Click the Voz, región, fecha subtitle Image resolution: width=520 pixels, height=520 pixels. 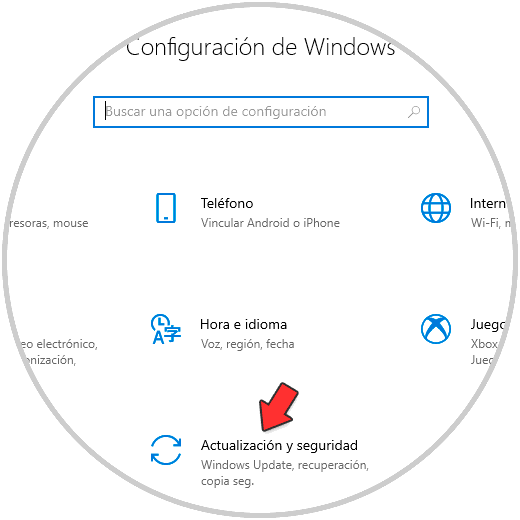point(248,344)
